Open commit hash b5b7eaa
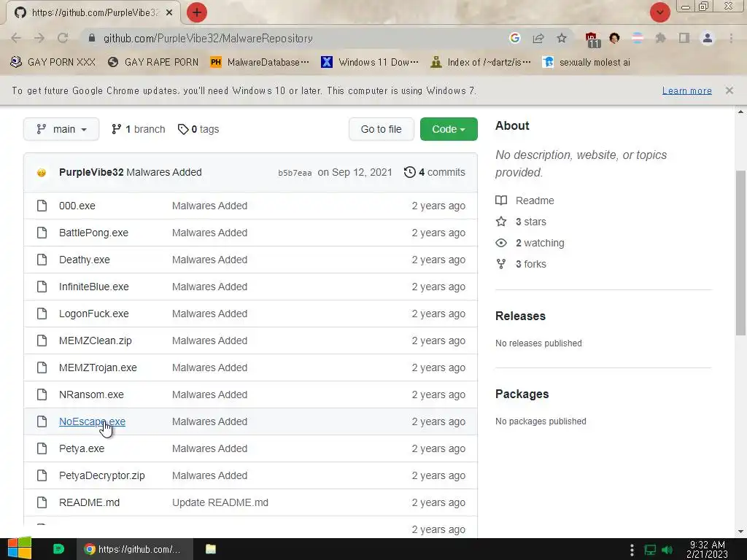This screenshot has height=560, width=747. point(295,173)
